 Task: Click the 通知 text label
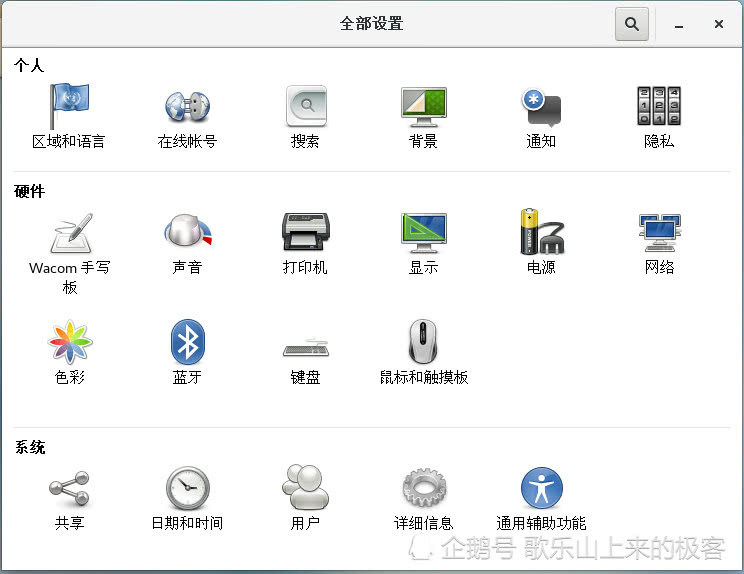pyautogui.click(x=541, y=141)
